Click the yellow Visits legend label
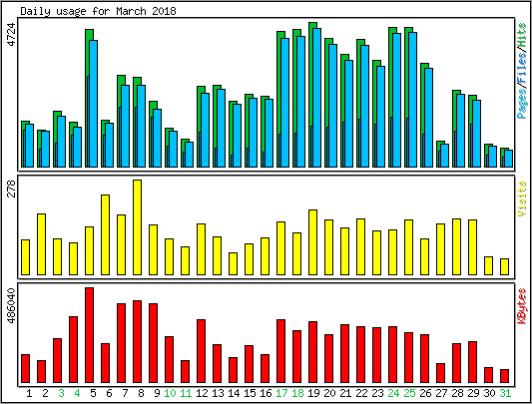The image size is (532, 404). click(522, 199)
